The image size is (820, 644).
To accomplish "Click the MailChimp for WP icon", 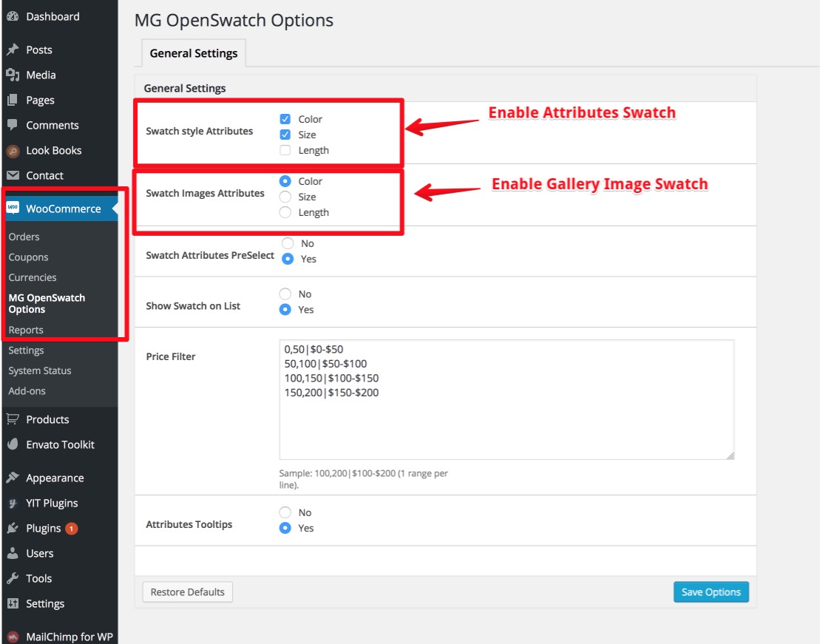I will click(13, 637).
